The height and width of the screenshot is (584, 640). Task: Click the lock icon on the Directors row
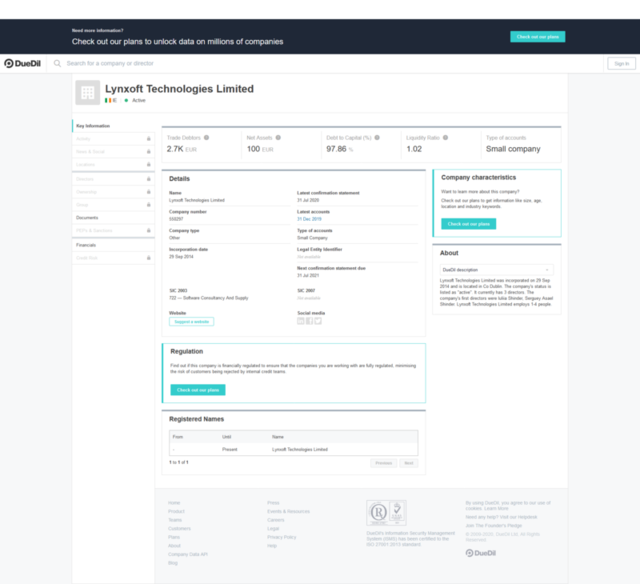click(x=149, y=179)
